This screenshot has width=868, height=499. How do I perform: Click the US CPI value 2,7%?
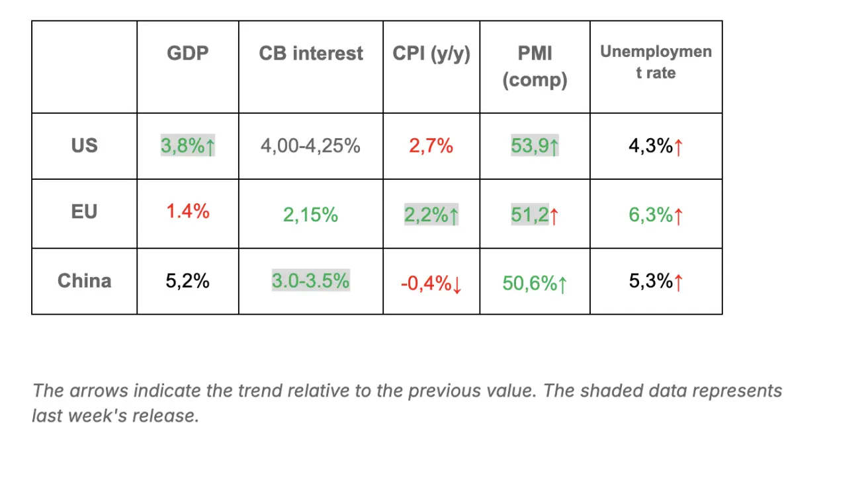click(x=431, y=145)
